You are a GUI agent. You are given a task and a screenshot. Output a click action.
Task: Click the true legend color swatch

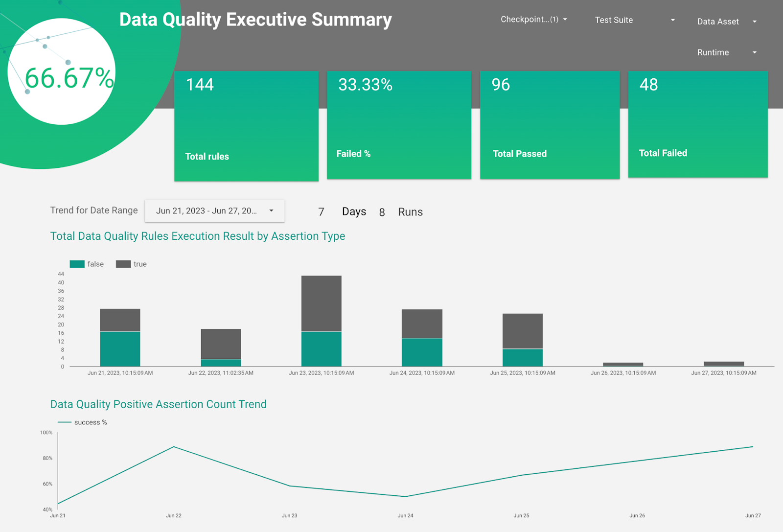[x=123, y=264]
